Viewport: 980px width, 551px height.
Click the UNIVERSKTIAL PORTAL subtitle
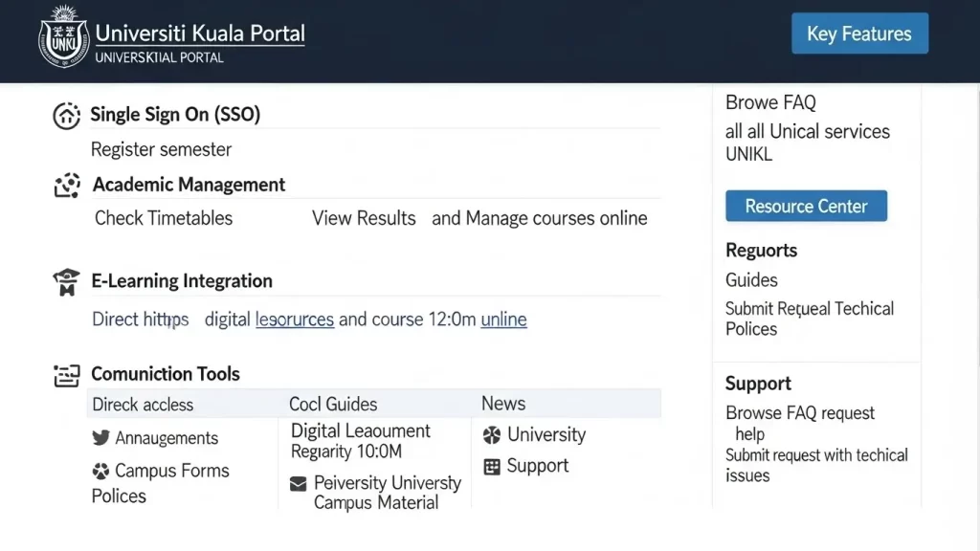(160, 57)
